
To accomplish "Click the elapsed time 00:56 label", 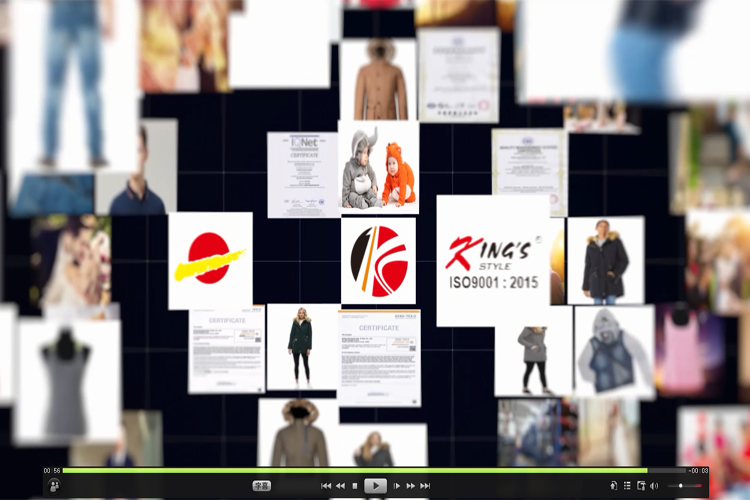I will click(x=51, y=470).
